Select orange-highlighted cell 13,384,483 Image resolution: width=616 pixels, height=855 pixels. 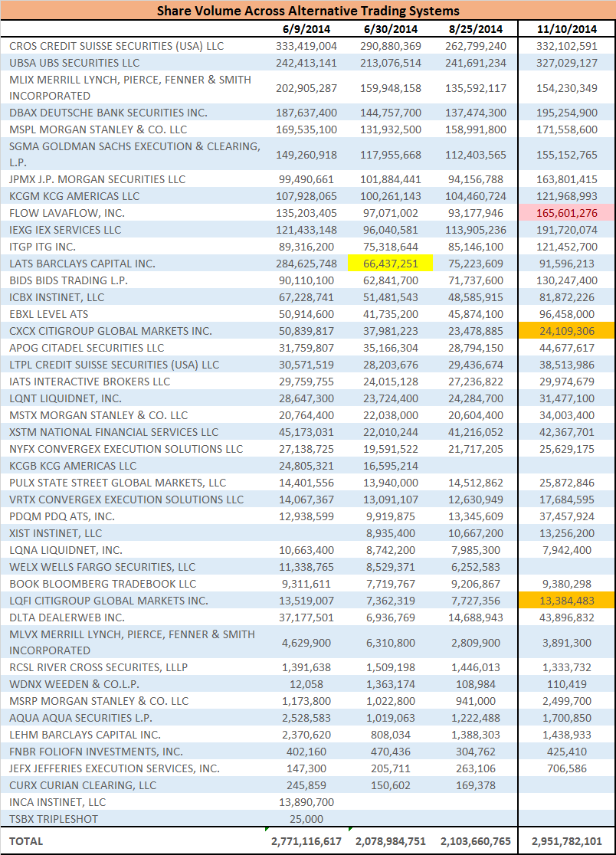pyautogui.click(x=567, y=602)
